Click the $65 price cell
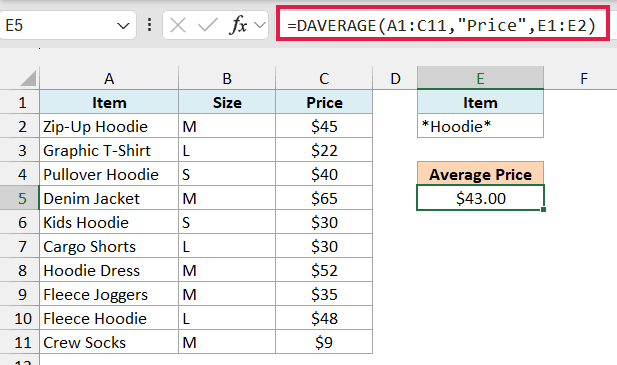 pyautogui.click(x=324, y=198)
